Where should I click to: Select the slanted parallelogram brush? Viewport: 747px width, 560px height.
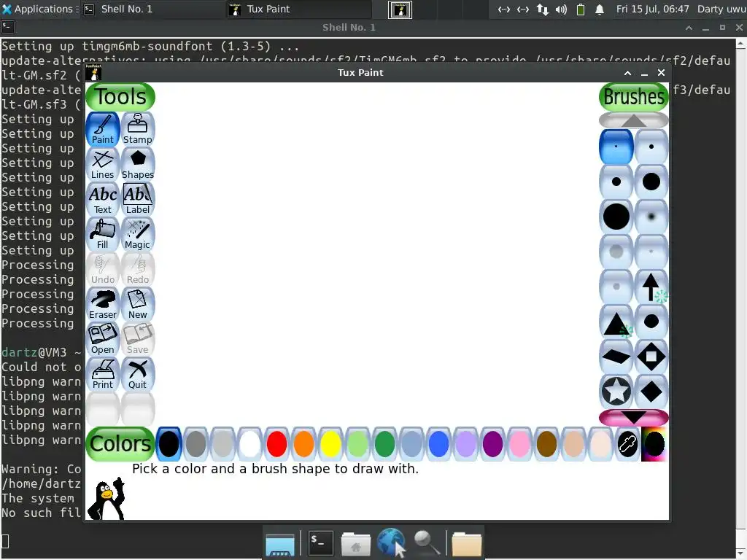click(616, 357)
